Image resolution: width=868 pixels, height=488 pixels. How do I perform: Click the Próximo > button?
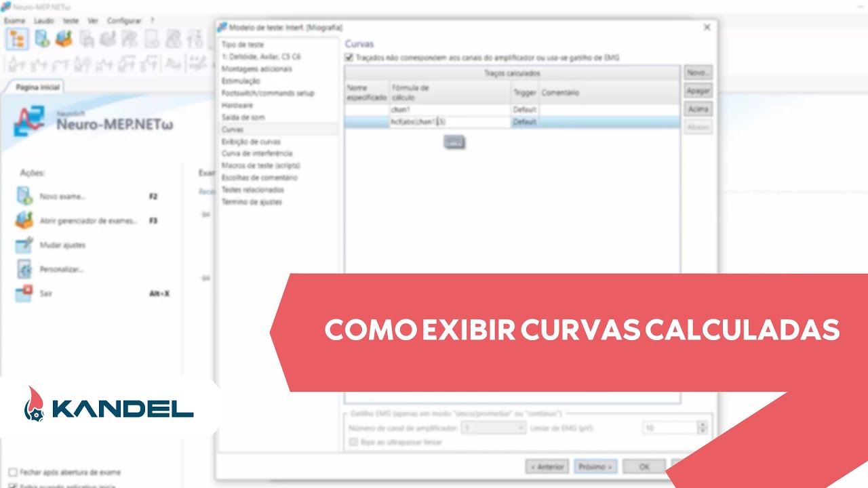point(595,467)
